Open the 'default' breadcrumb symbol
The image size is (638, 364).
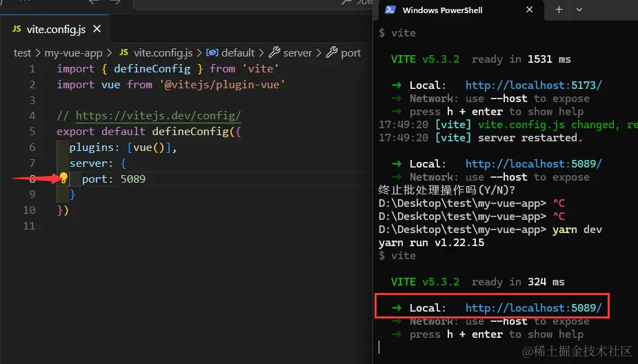(238, 53)
